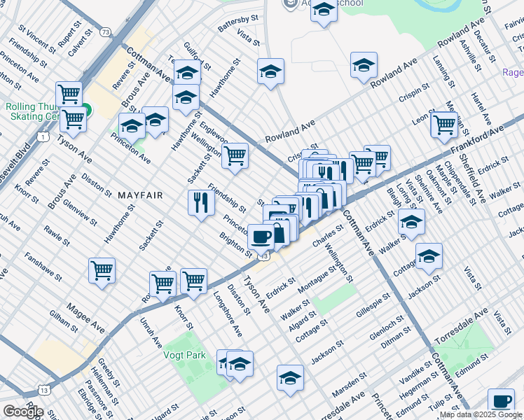Click the Vogt Park label
This screenshot has width=524, height=420.
(x=184, y=355)
